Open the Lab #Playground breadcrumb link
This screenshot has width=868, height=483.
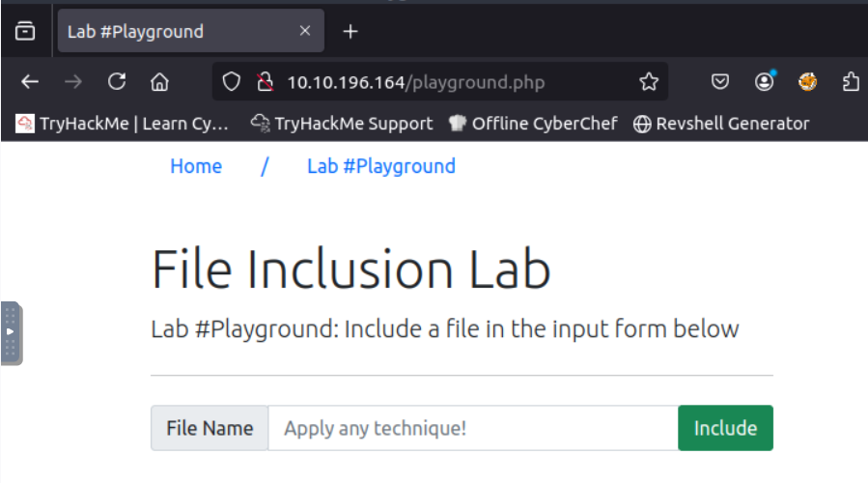(x=381, y=166)
